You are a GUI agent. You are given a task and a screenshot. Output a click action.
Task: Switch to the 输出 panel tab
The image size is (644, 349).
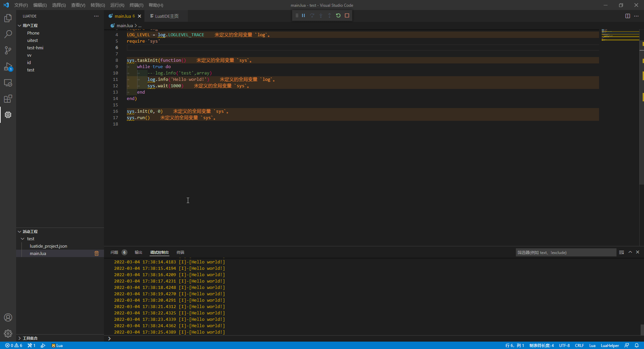click(x=138, y=252)
